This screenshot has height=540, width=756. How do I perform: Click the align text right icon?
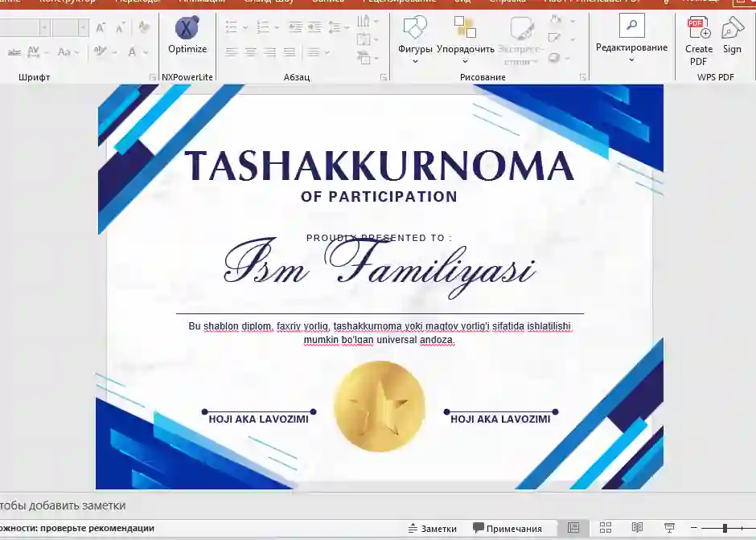point(270,52)
